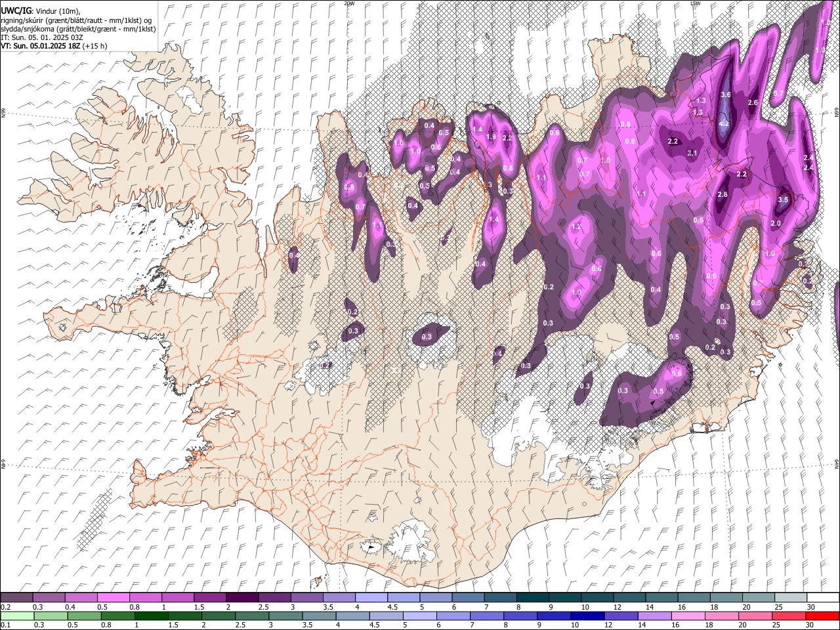Image resolution: width=840 pixels, height=630 pixels.
Task: Click the 1.9 precipitation value on the map
Action: click(490, 136)
